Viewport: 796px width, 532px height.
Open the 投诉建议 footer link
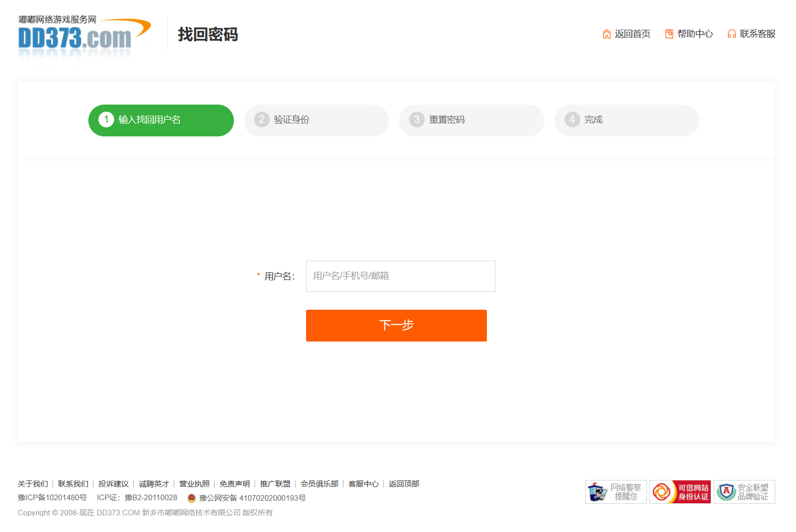114,484
